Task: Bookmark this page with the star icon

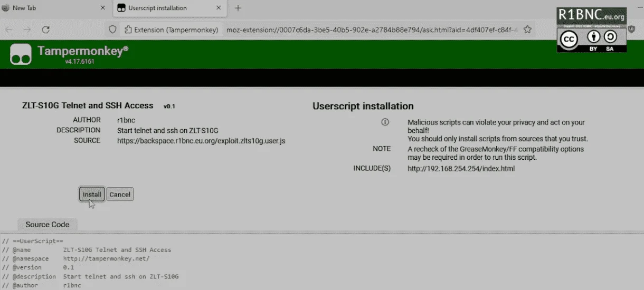Action: [x=527, y=30]
